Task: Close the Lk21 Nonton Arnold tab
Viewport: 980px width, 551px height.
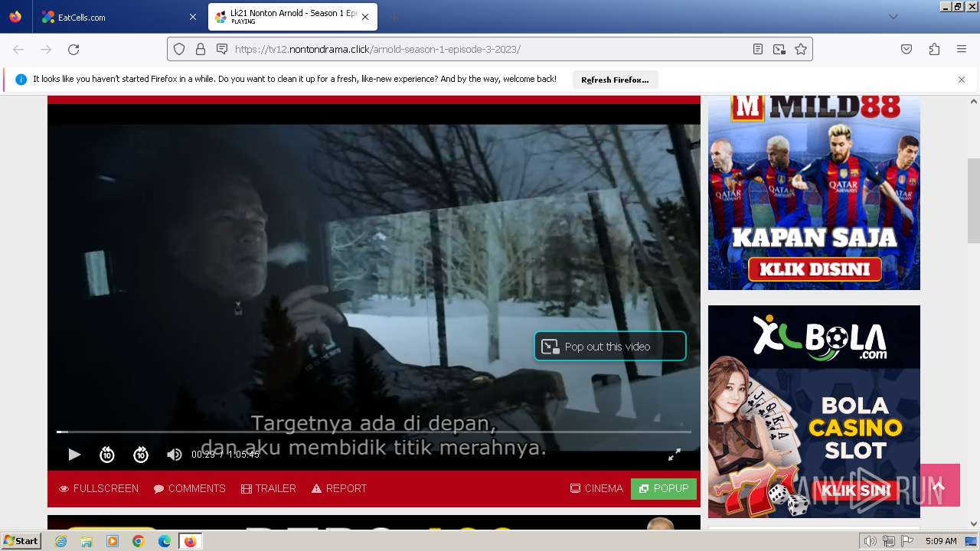Action: coord(365,17)
